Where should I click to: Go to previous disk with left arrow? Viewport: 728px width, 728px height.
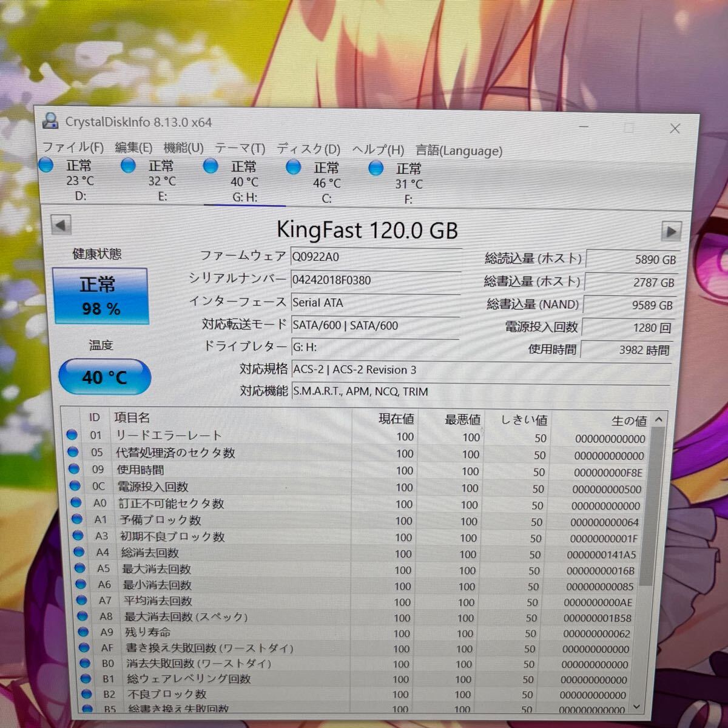click(x=61, y=224)
